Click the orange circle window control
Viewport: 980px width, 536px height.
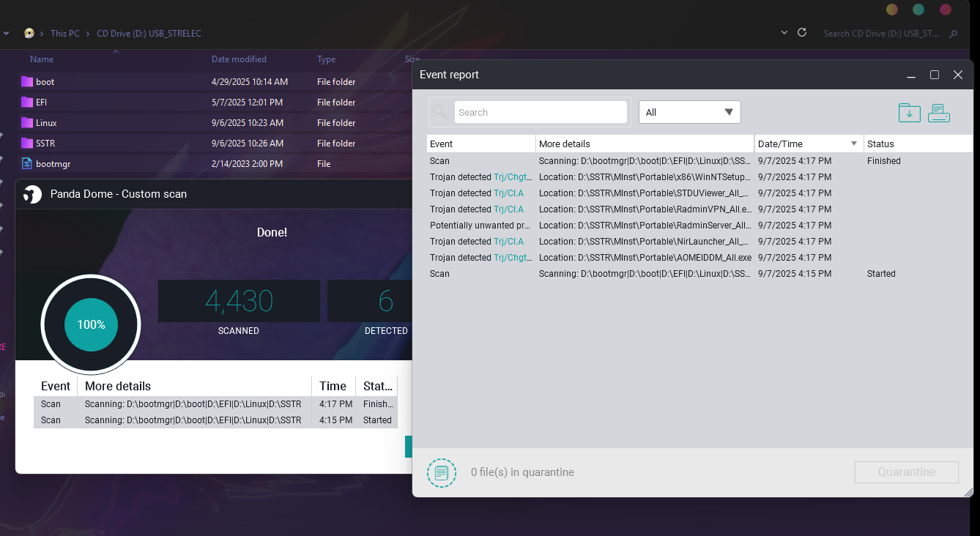click(892, 10)
